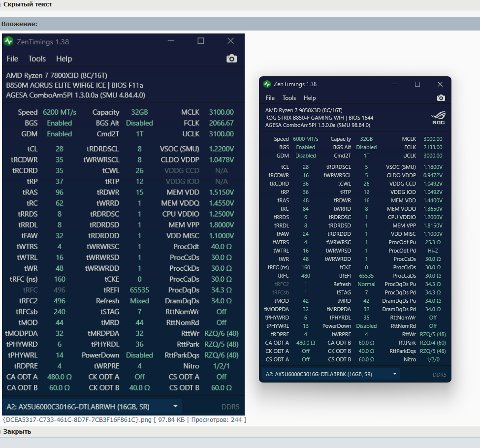Viewport: 480px width, 448px height.
Task: Click the Закрыть link below the attachment
Action: tap(17, 431)
